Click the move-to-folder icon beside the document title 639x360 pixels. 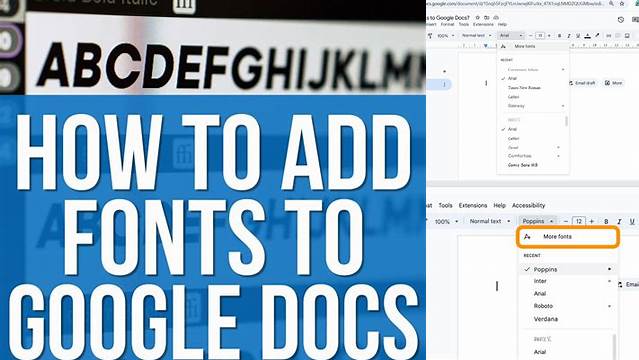pos(487,18)
